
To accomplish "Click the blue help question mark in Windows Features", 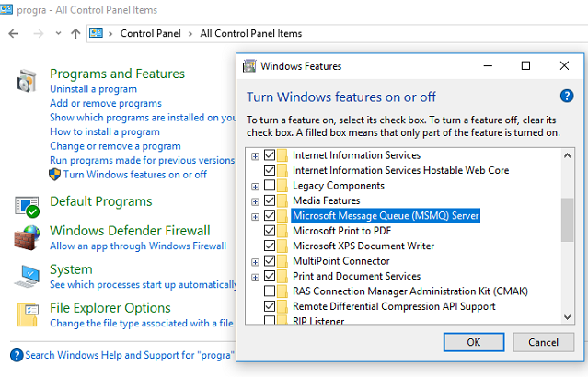I will point(567,97).
